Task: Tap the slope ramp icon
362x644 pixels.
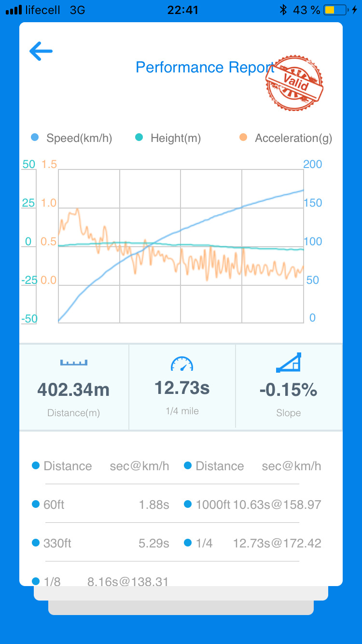Action: coord(289,363)
